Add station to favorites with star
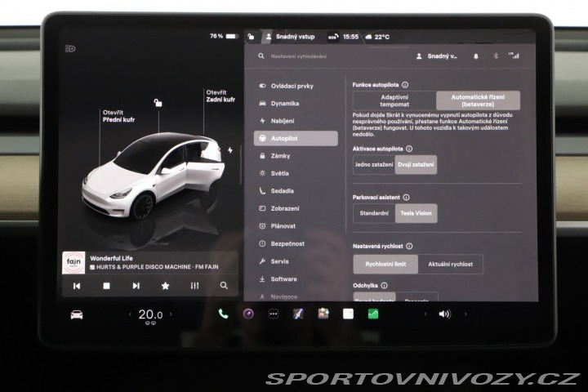Viewport: 588px width, 392px height. 165,286
